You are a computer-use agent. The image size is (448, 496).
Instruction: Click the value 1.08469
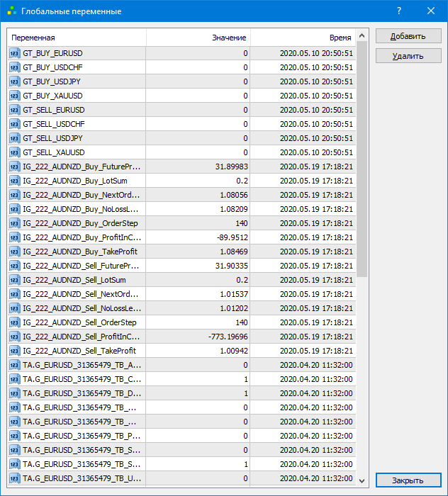click(x=234, y=252)
